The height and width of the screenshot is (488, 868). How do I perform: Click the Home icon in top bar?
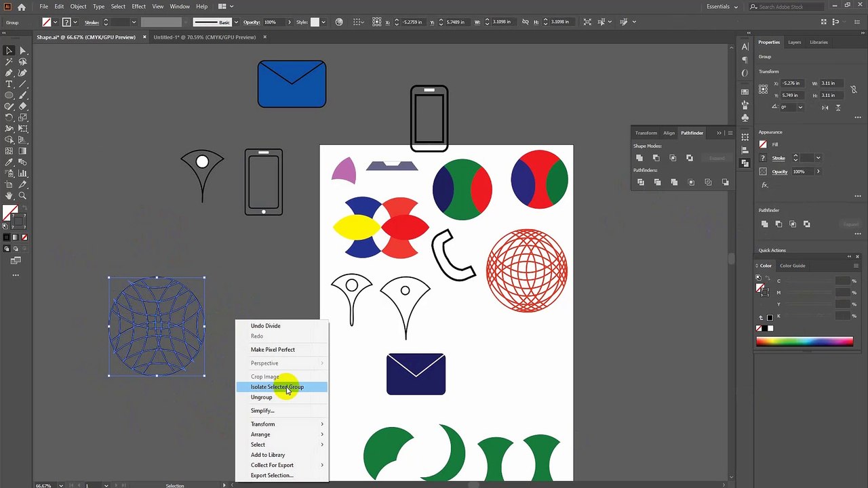(22, 7)
